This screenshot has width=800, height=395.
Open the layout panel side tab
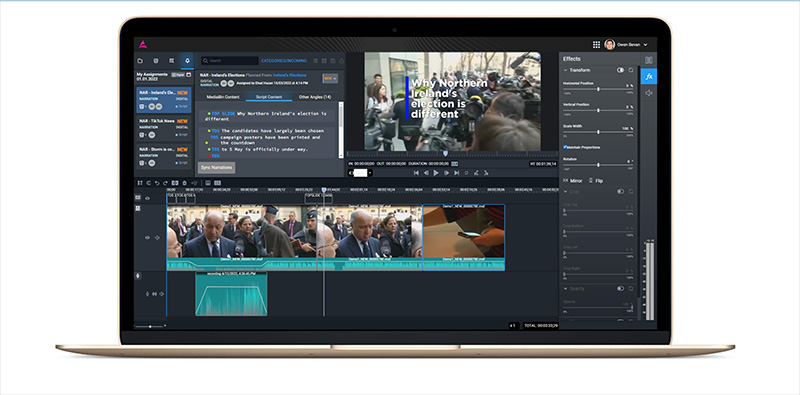pyautogui.click(x=649, y=60)
